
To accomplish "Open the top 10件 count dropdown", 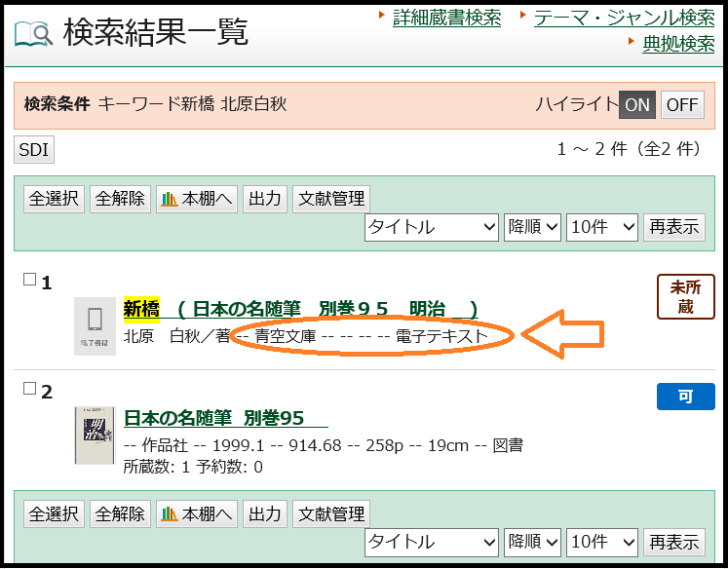I will pos(602,227).
